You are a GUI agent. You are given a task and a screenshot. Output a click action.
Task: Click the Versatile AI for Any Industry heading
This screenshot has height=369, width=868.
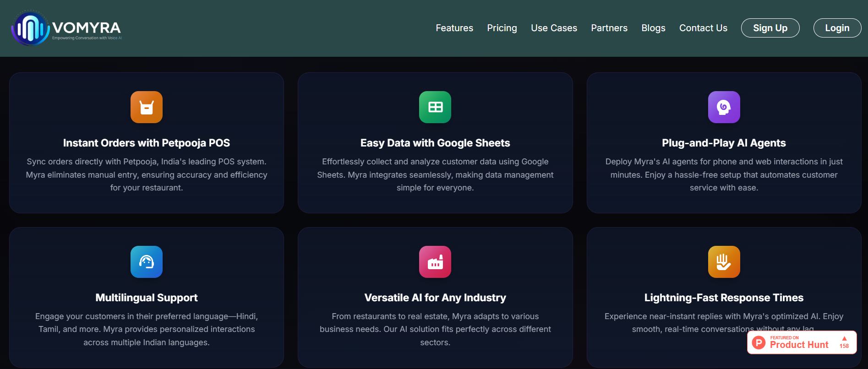pos(435,298)
